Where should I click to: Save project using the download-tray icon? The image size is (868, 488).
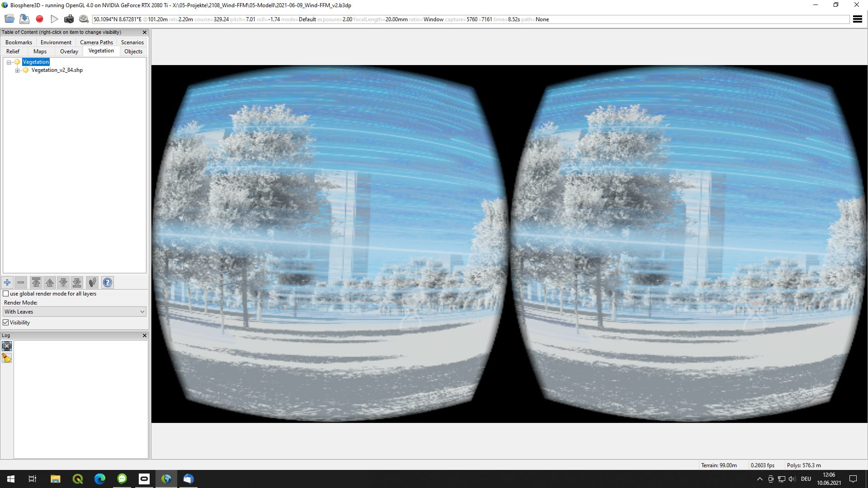click(24, 19)
